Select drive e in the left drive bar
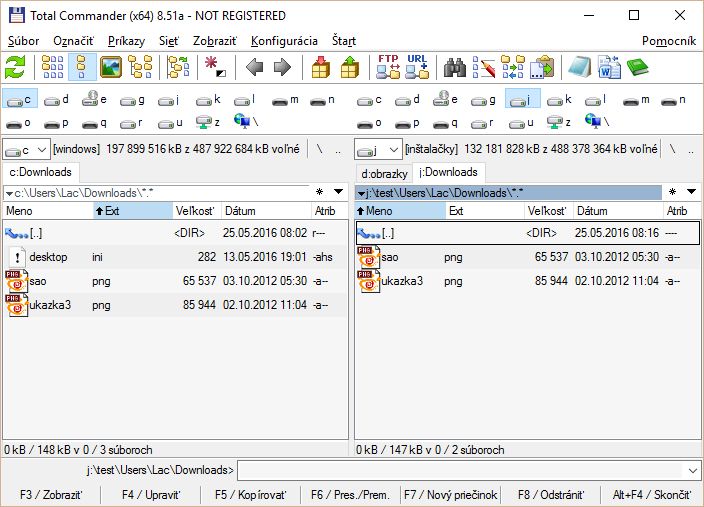Image resolution: width=704 pixels, height=507 pixels. click(94, 99)
